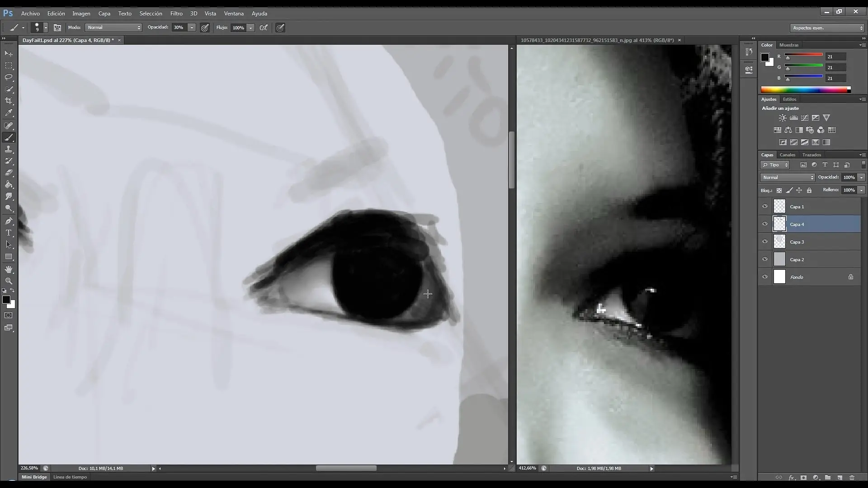Switch to the Estilos tab
Screen dimensions: 868x488
(x=790, y=99)
